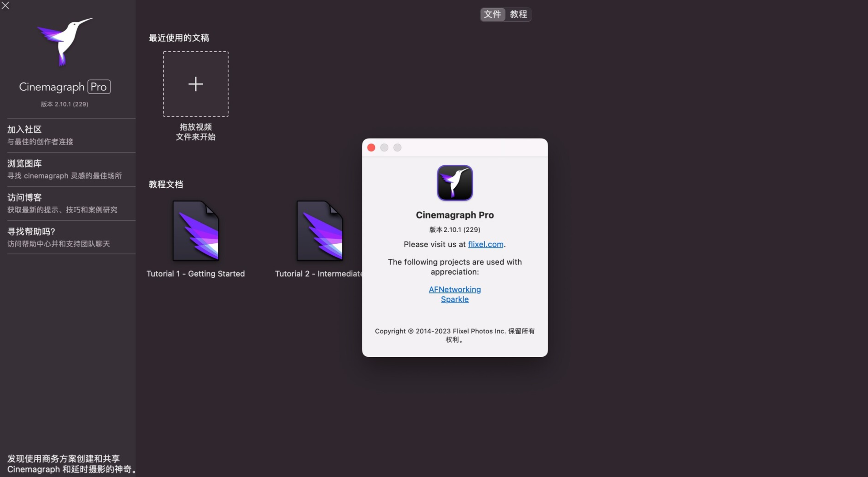This screenshot has height=477, width=868.
Task: Click the 版本2.10.1 (229) text in About dialog
Action: [455, 229]
